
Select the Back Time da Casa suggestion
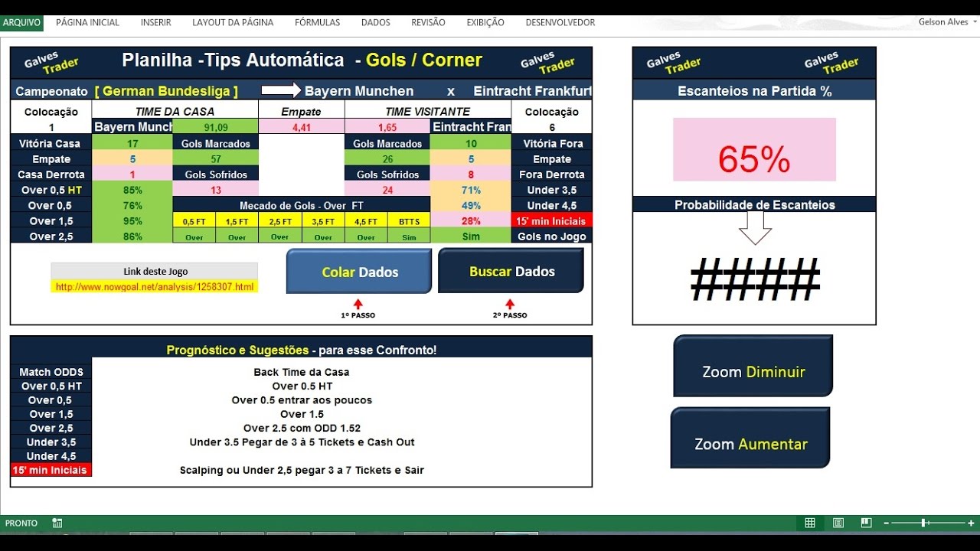coord(302,372)
